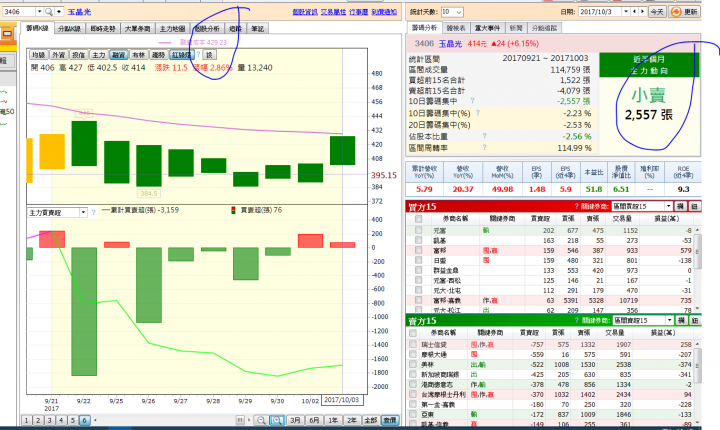Click first small button right of 買方15 dropdown
720x430 pixels.
point(681,206)
